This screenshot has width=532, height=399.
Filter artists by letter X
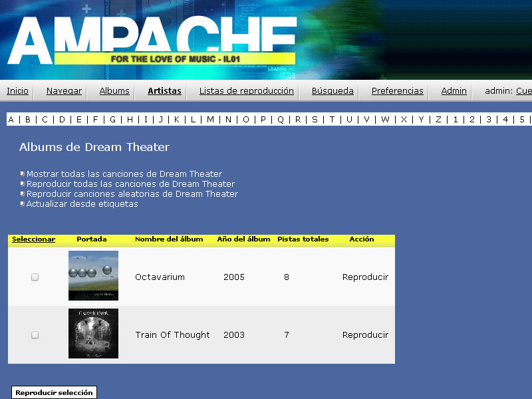(x=404, y=120)
